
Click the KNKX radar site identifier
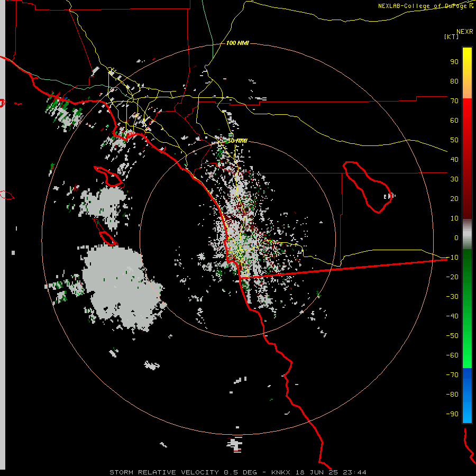coord(281,472)
